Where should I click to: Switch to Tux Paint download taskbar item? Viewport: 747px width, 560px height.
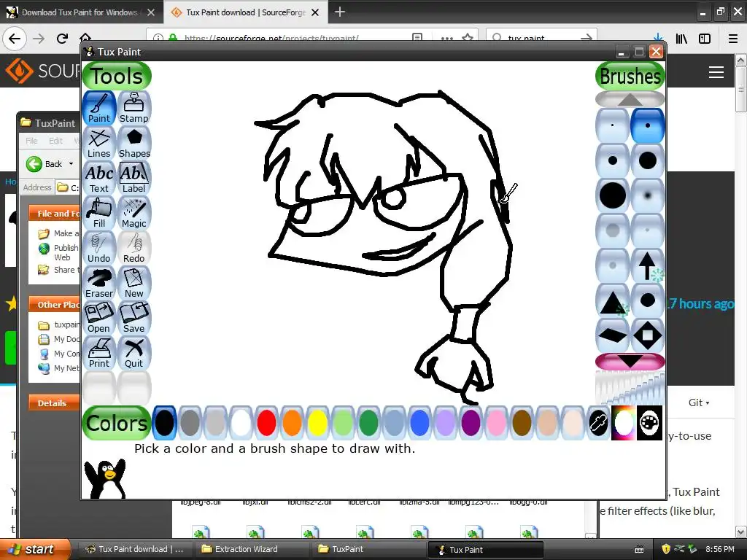click(x=135, y=549)
